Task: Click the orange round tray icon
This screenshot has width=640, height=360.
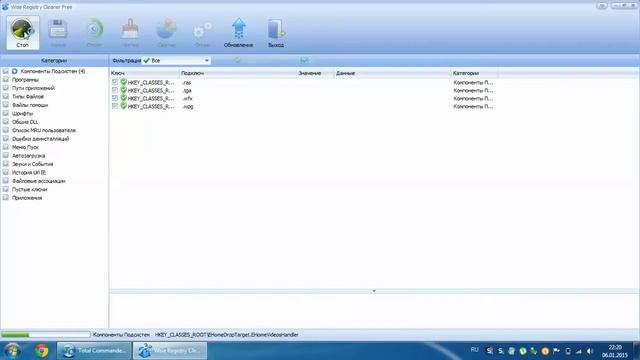Action: coord(545,351)
